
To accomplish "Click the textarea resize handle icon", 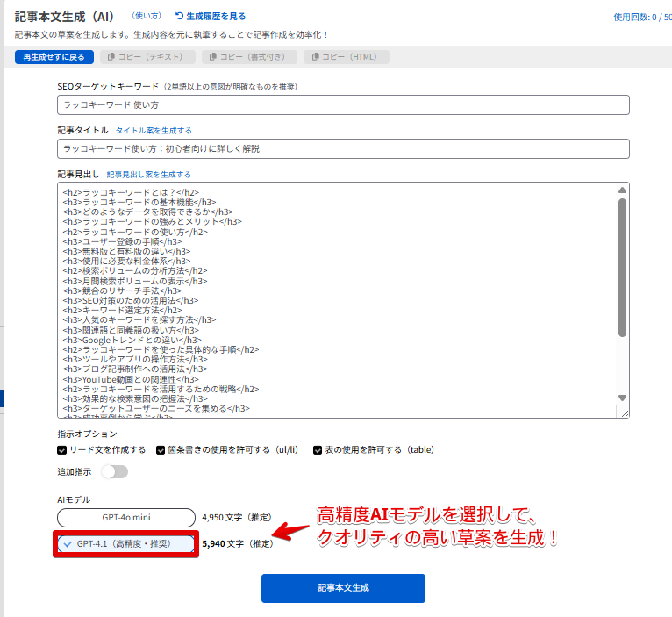I will (x=622, y=412).
